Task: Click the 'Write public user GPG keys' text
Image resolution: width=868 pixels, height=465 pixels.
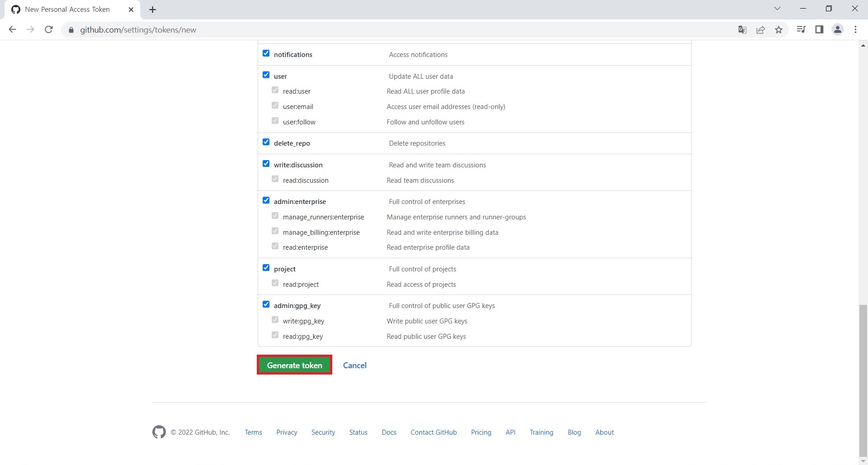Action: [x=427, y=321]
